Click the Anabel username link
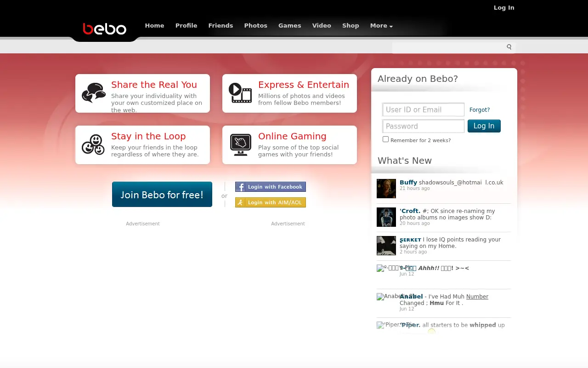The height and width of the screenshot is (368, 588). pyautogui.click(x=411, y=297)
